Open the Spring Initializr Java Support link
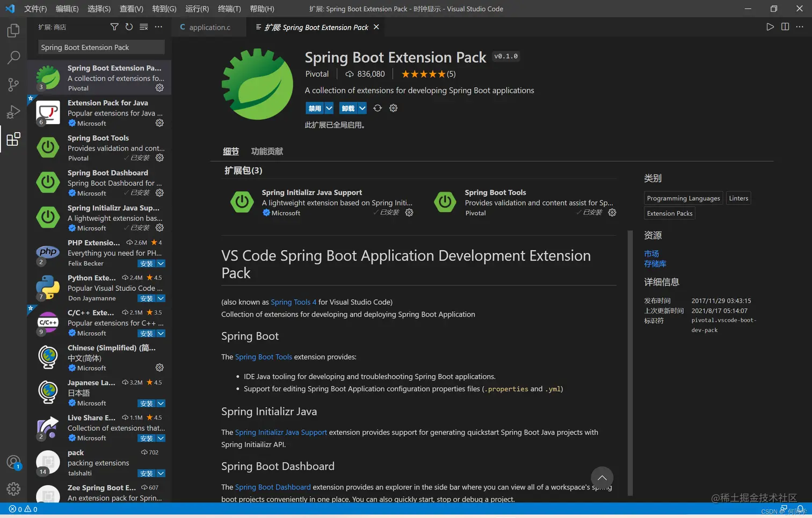Viewport: 812px width, 518px height. pos(281,432)
